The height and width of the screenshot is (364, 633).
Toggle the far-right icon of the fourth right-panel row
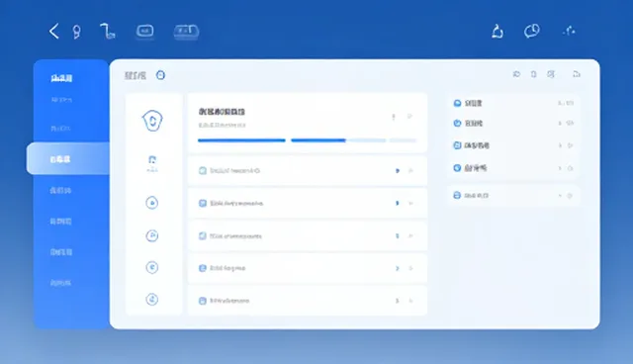click(x=570, y=168)
